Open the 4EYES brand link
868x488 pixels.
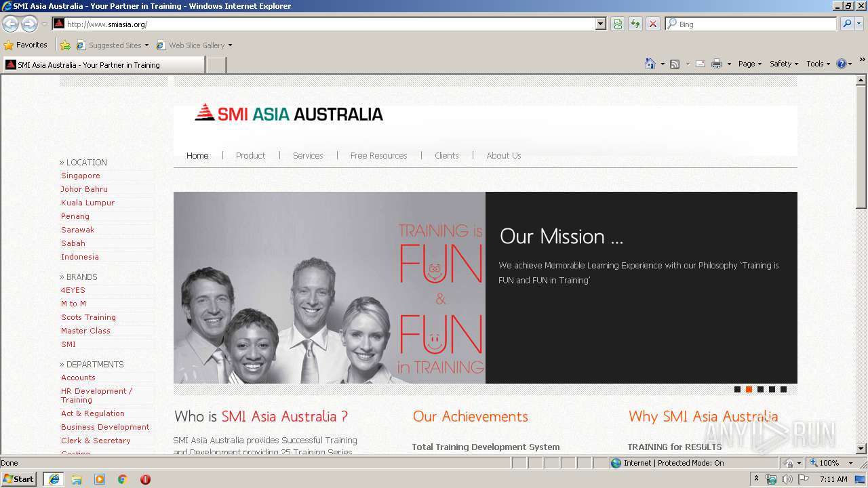coord(73,290)
